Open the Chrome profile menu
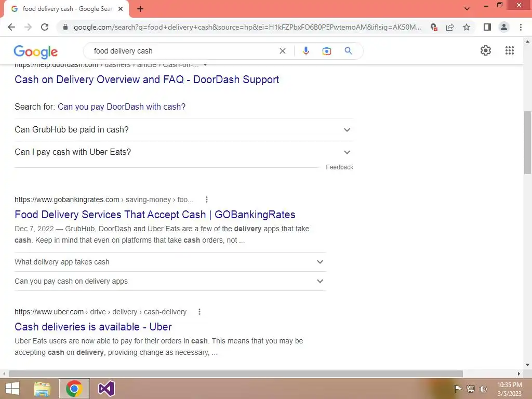Image resolution: width=532 pixels, height=399 pixels. [504, 27]
